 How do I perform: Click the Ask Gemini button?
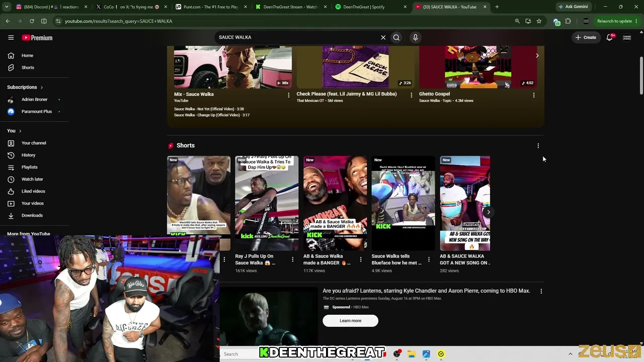(x=573, y=7)
